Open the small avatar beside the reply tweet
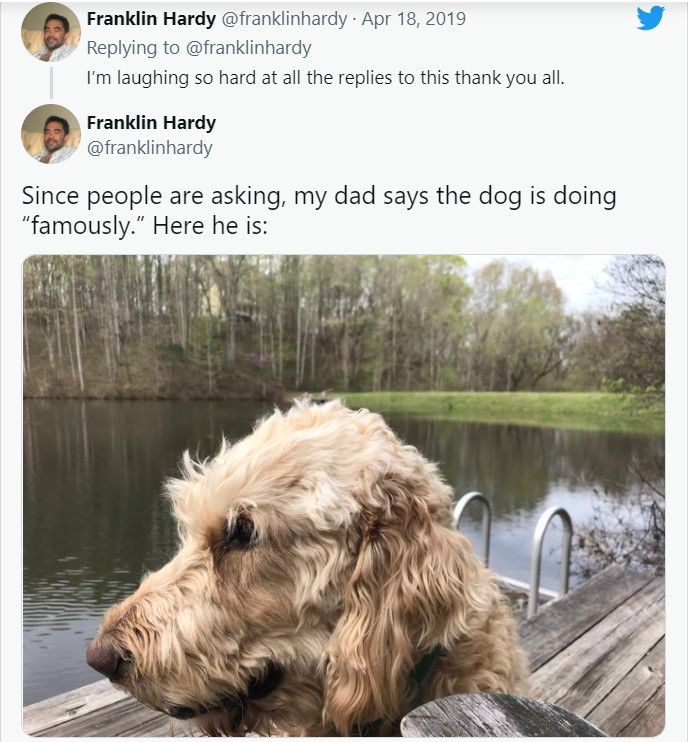 click(x=50, y=32)
